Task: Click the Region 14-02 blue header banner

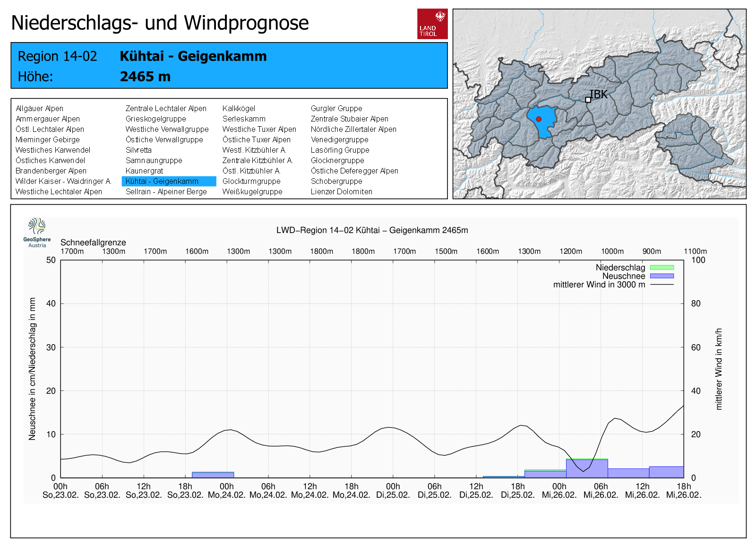Action: [x=229, y=66]
